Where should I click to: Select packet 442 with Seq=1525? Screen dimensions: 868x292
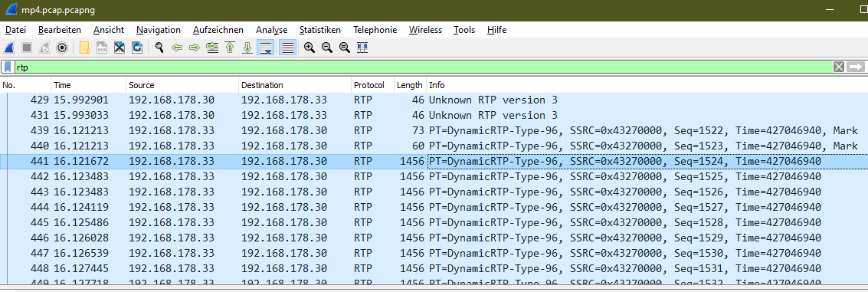[x=434, y=177]
